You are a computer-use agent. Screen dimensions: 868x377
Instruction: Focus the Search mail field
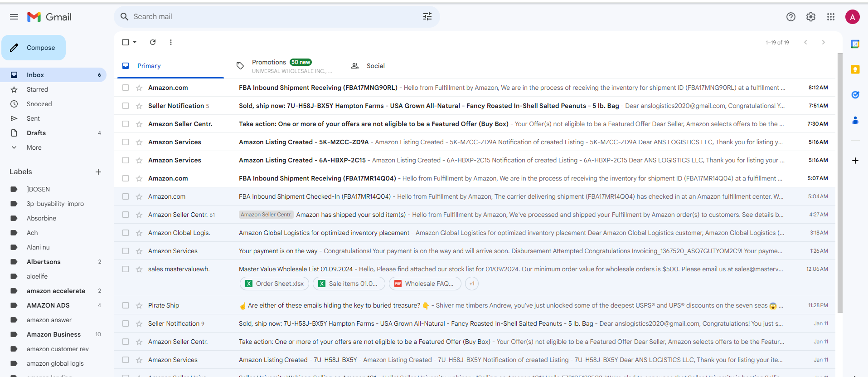pyautogui.click(x=276, y=17)
